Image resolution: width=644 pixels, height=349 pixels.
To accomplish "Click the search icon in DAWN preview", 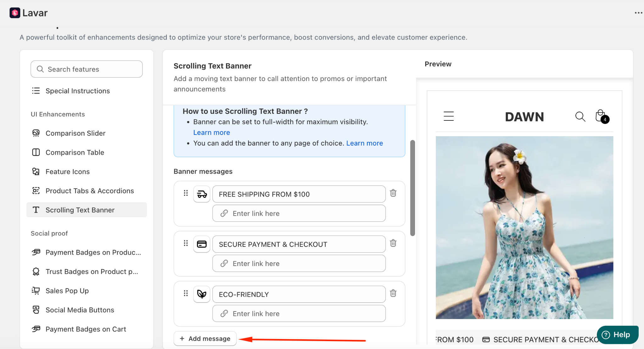I will [580, 117].
